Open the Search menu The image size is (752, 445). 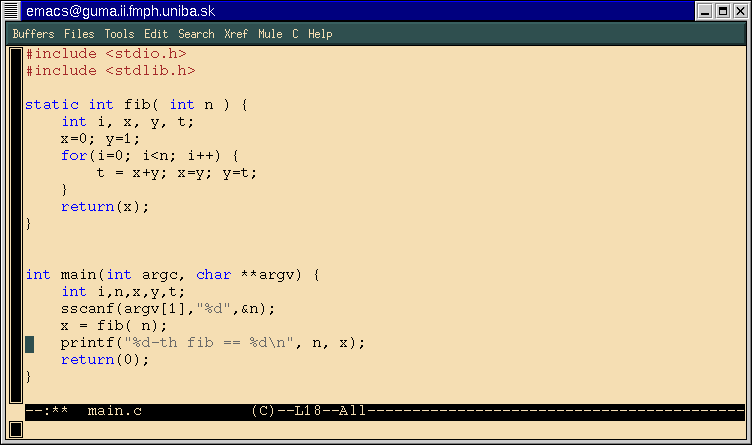196,34
